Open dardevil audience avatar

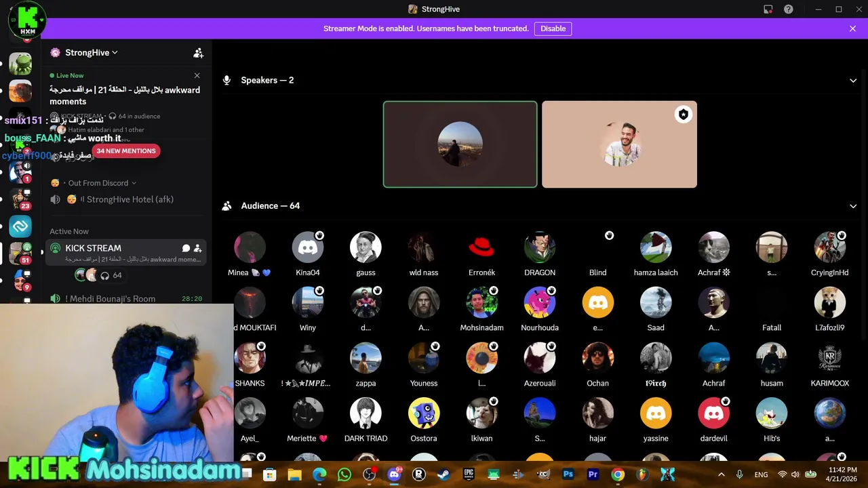point(713,413)
